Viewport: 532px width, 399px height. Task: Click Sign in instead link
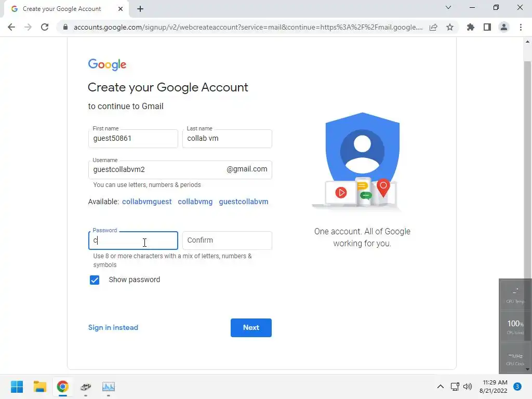(113, 327)
